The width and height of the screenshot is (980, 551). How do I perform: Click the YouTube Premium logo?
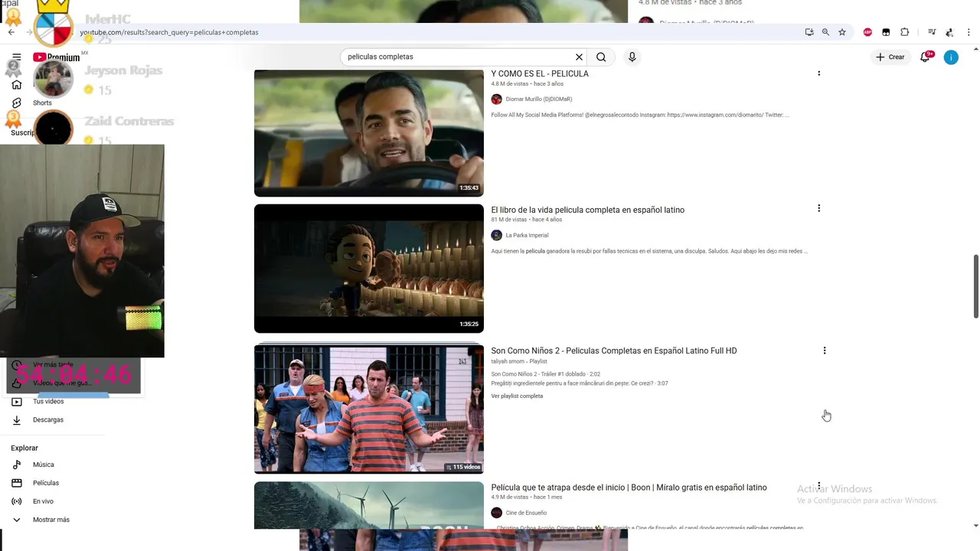point(56,57)
